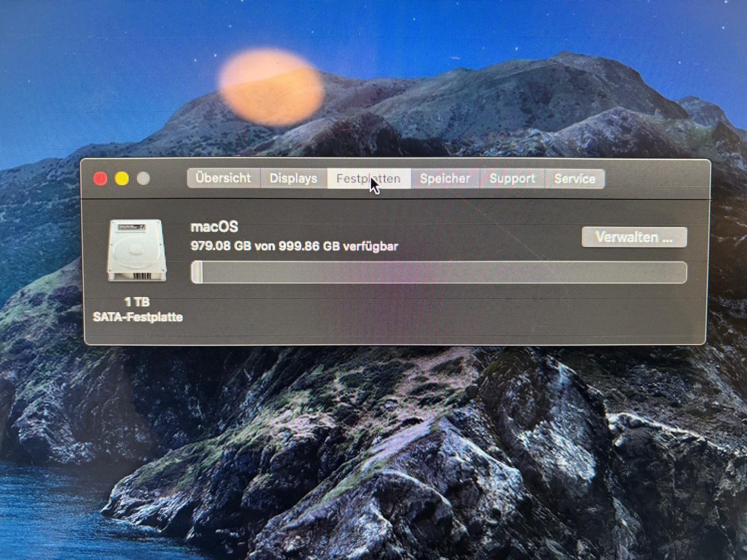This screenshot has width=747, height=560.
Task: Select the Festplatten tab
Action: [x=369, y=178]
